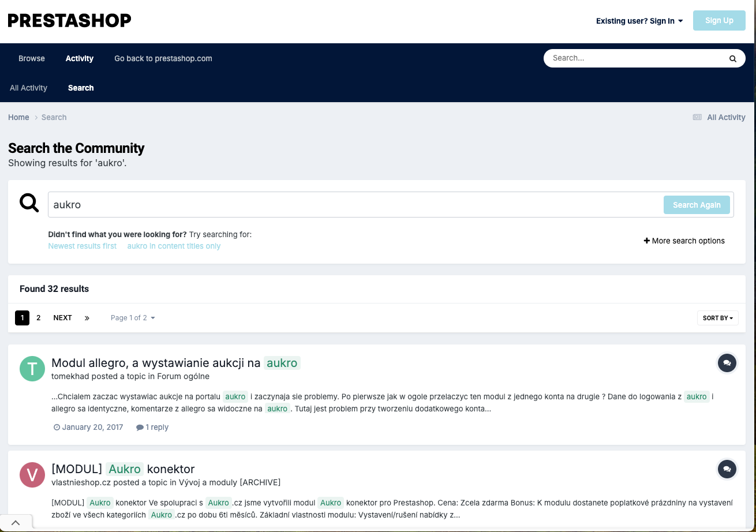The image size is (756, 532).
Task: Select the Search sub-tab
Action: click(x=81, y=88)
